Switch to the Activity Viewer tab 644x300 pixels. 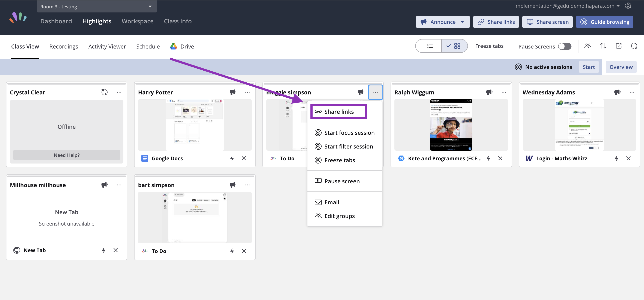107,47
